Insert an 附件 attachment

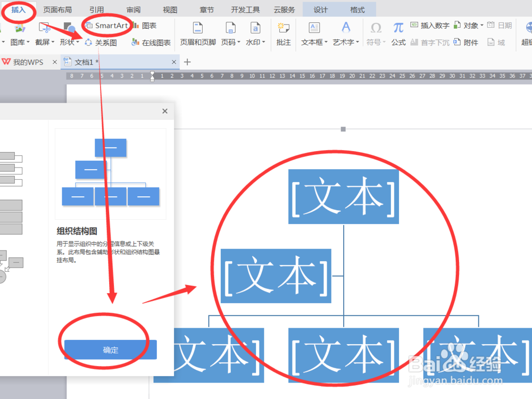pyautogui.click(x=466, y=43)
